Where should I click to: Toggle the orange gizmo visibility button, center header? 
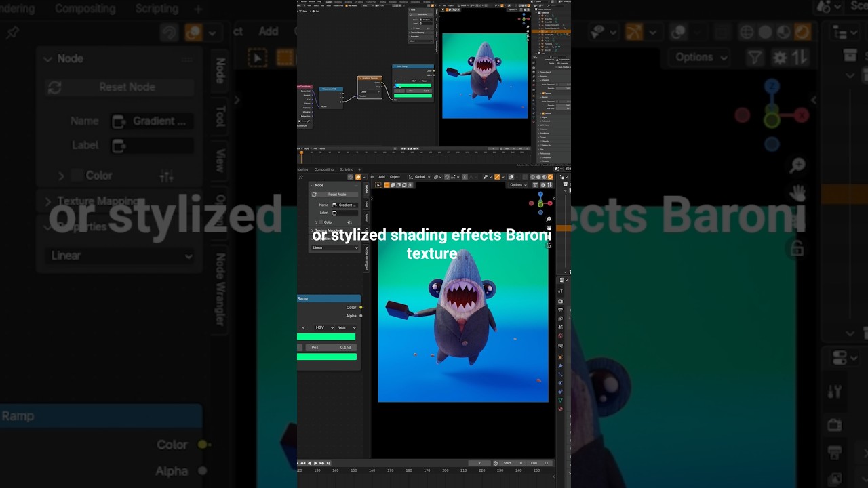click(x=497, y=176)
